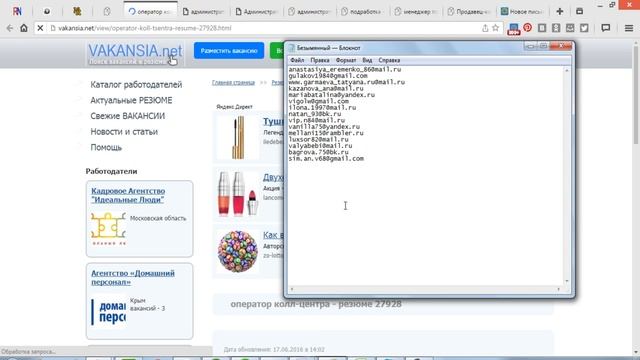The width and height of the screenshot is (640, 360).
Task: Click the Разместить вакансию button
Action: click(229, 51)
